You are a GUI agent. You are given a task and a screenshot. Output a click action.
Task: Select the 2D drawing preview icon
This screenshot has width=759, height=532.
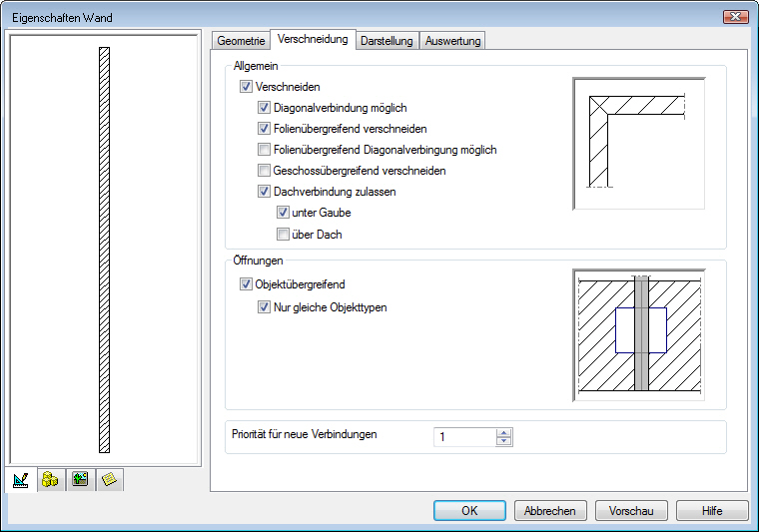click(x=21, y=480)
